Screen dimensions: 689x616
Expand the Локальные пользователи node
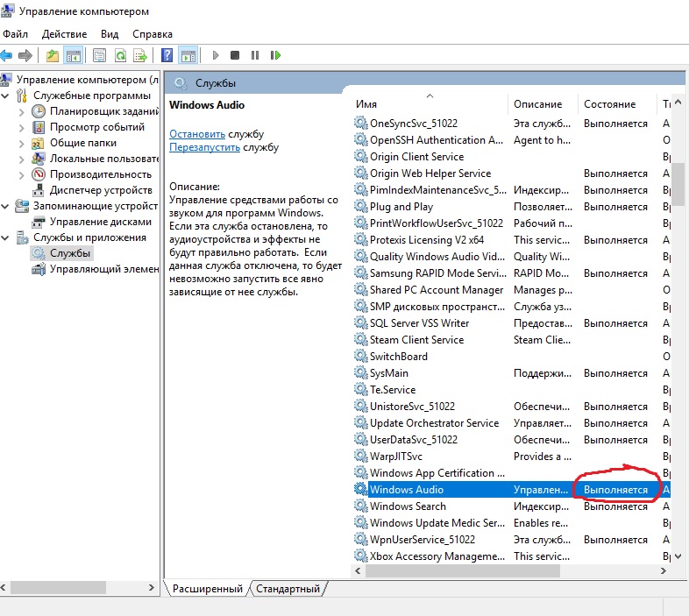21,159
